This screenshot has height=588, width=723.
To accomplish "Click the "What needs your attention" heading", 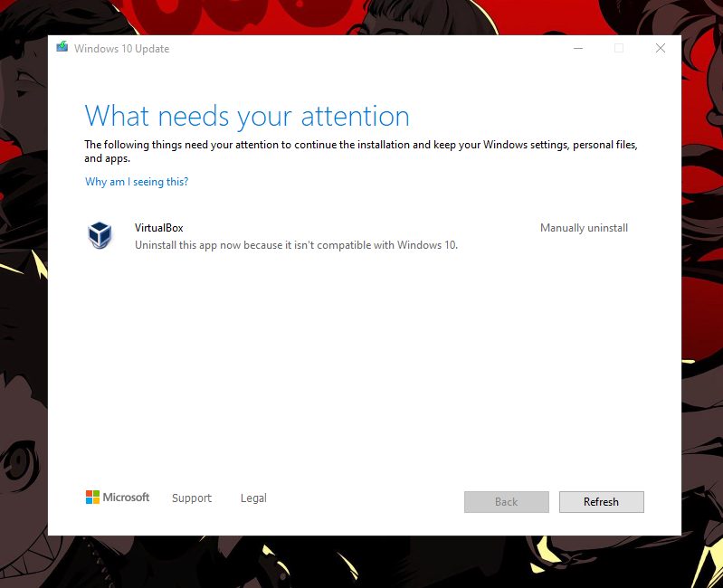I will tap(247, 116).
